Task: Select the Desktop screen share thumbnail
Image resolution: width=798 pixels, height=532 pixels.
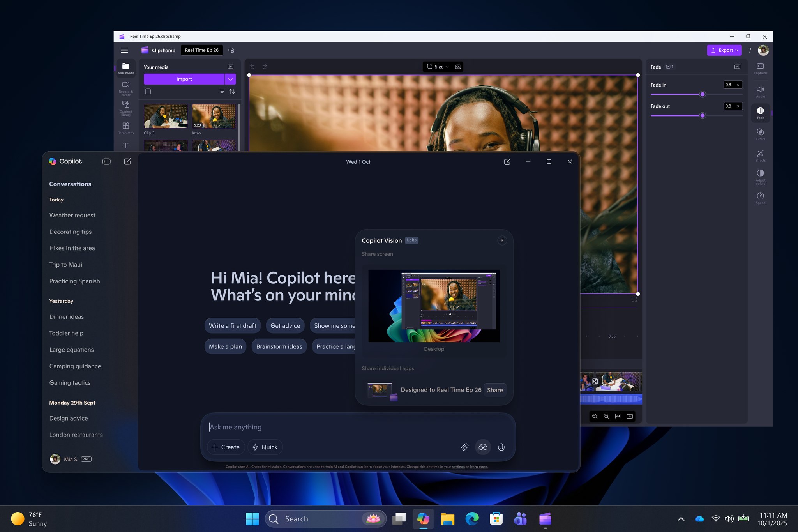Action: click(x=434, y=306)
